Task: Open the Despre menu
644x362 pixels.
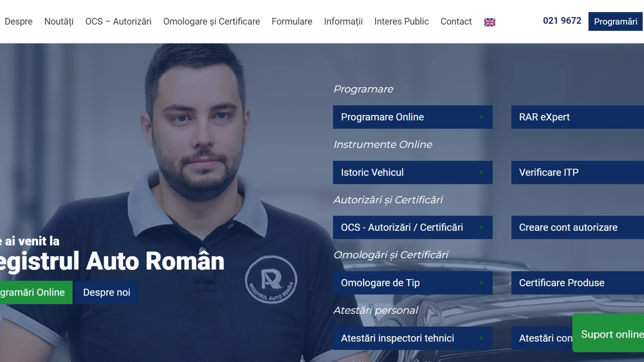Action: click(x=19, y=21)
